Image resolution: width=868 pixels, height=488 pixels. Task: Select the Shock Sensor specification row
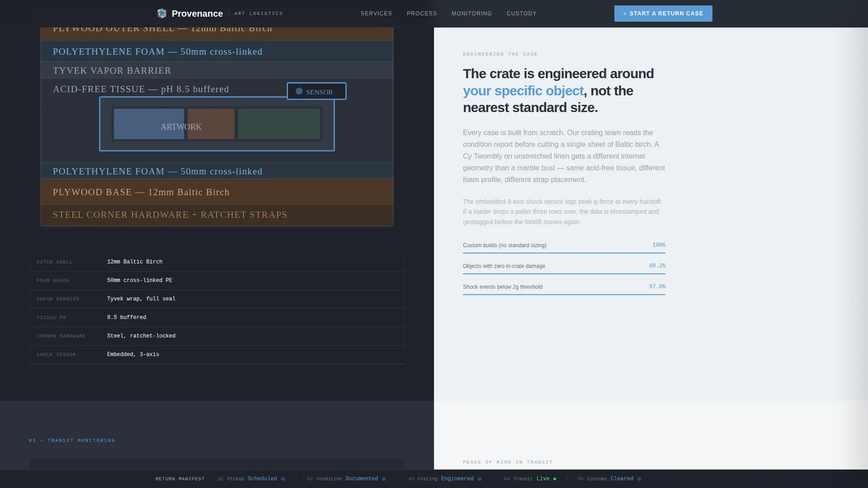(x=217, y=355)
